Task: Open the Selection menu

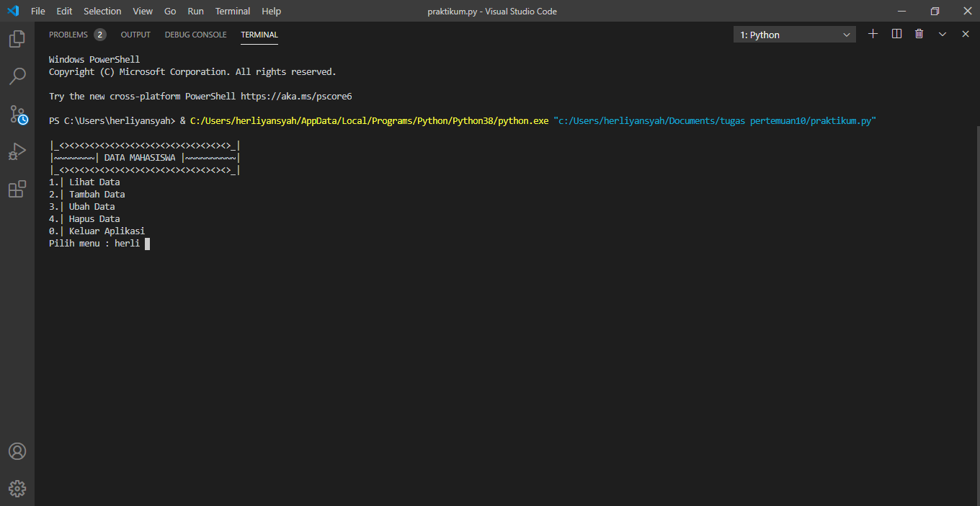Action: 102,11
